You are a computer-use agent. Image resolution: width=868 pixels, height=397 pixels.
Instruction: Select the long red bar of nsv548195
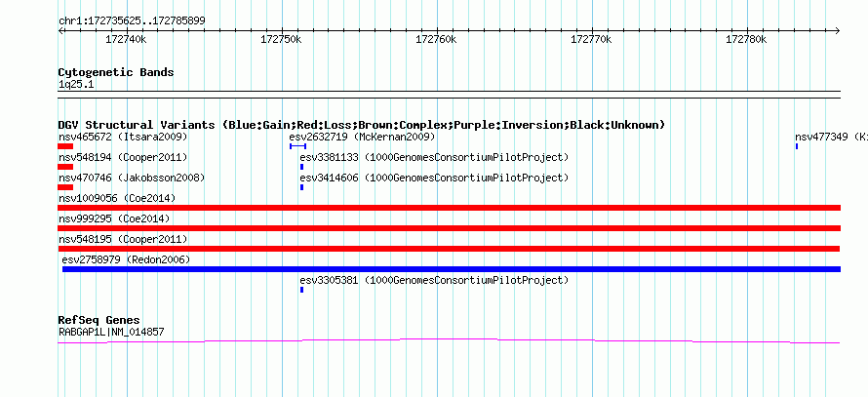[449, 249]
